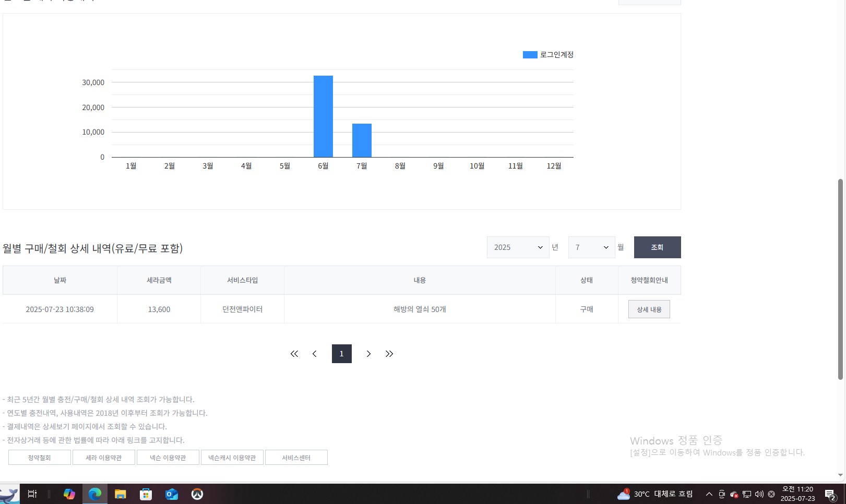The width and height of the screenshot is (846, 504).
Task: Open Microsoft Edge from the taskbar
Action: (x=94, y=494)
